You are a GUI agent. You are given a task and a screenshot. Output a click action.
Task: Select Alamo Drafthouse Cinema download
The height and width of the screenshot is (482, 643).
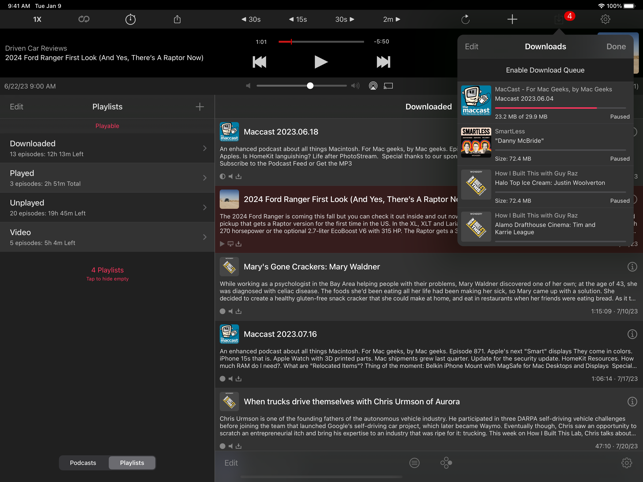click(545, 227)
